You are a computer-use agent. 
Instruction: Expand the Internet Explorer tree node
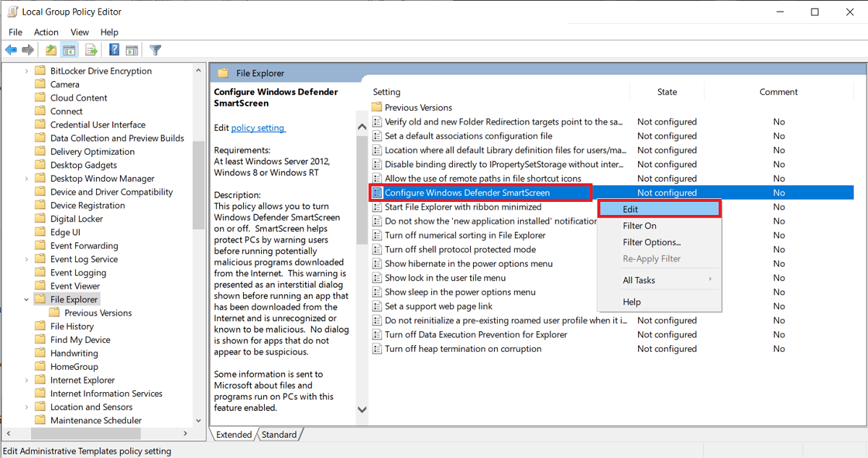coord(28,379)
